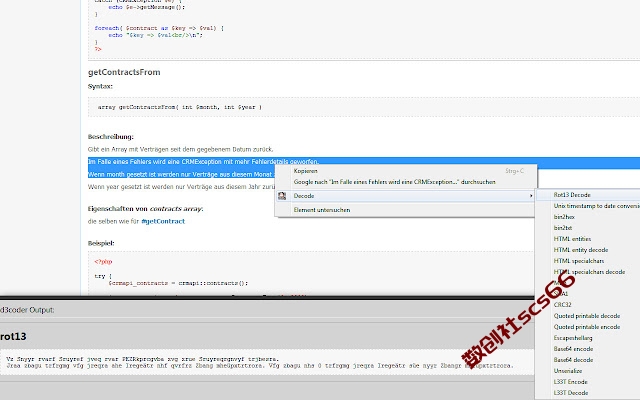
Task: Select Base64 decode
Action: point(573,360)
